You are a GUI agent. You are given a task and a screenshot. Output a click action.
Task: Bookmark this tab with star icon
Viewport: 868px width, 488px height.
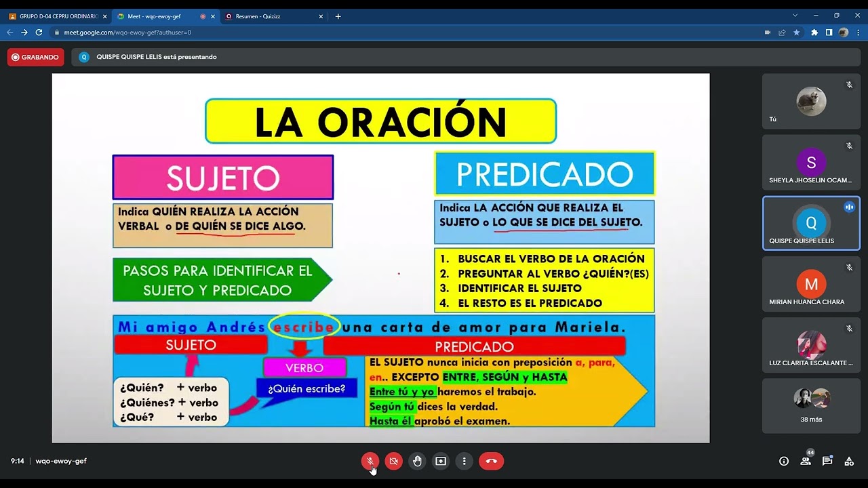pos(796,32)
